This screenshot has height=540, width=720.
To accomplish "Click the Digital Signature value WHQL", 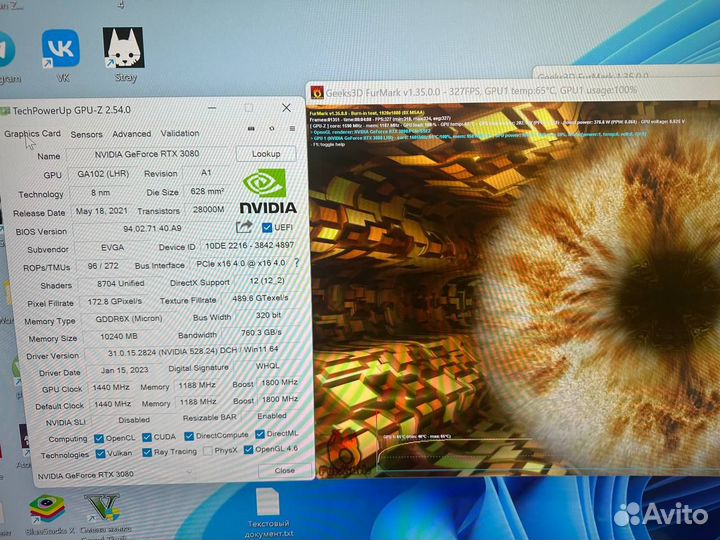I will (267, 366).
